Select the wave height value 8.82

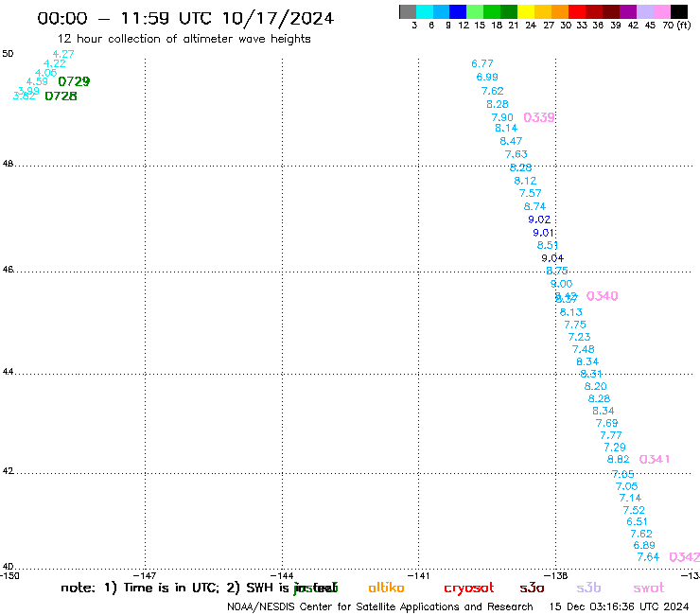619,459
